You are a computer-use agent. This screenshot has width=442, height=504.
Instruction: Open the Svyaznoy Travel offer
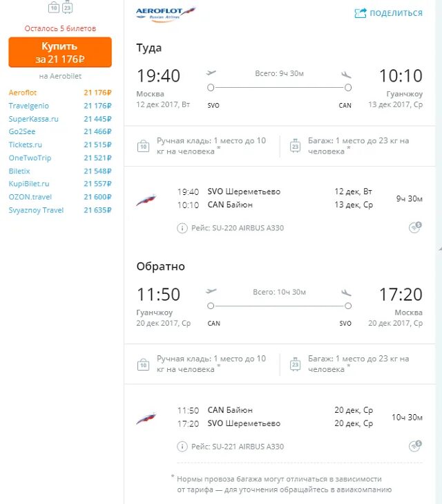coord(60,210)
